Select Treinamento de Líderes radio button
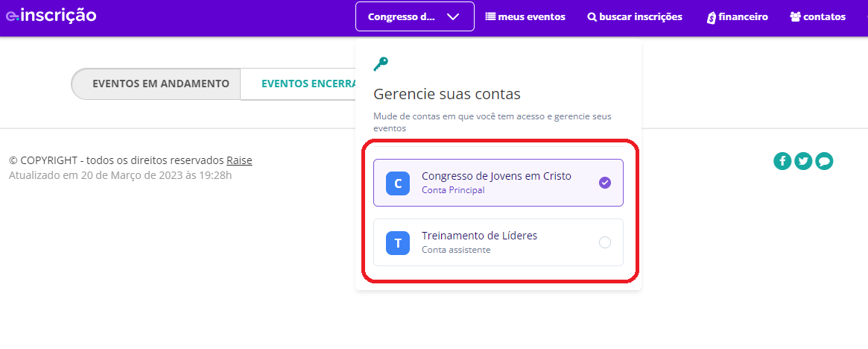 pyautogui.click(x=605, y=242)
